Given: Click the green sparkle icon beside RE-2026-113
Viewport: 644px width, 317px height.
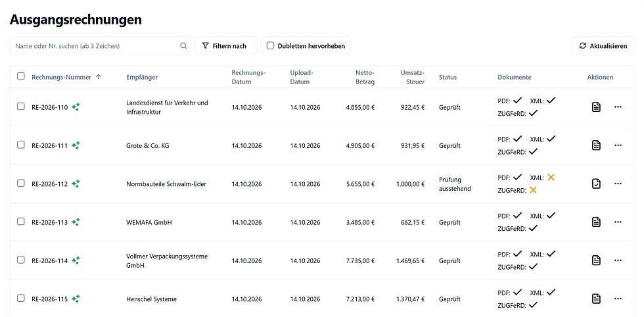Looking at the screenshot, I should [x=76, y=222].
